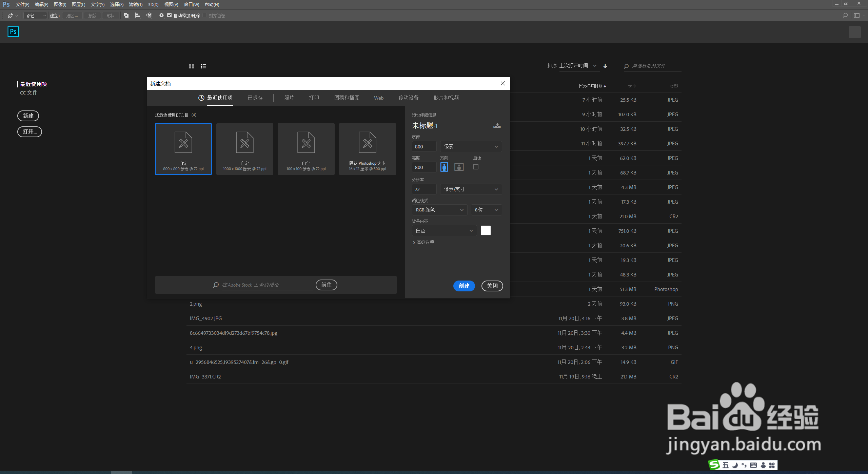
Task: Click the 创建 button
Action: point(464,286)
